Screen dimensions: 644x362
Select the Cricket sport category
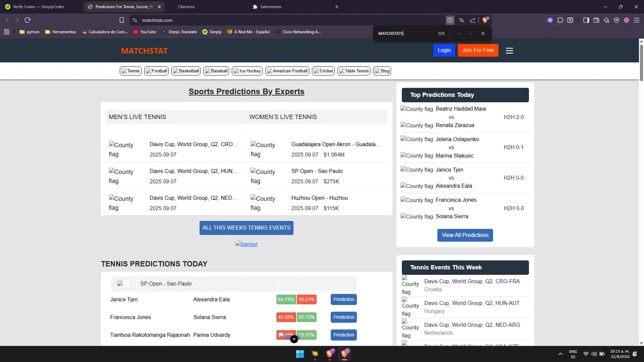323,71
